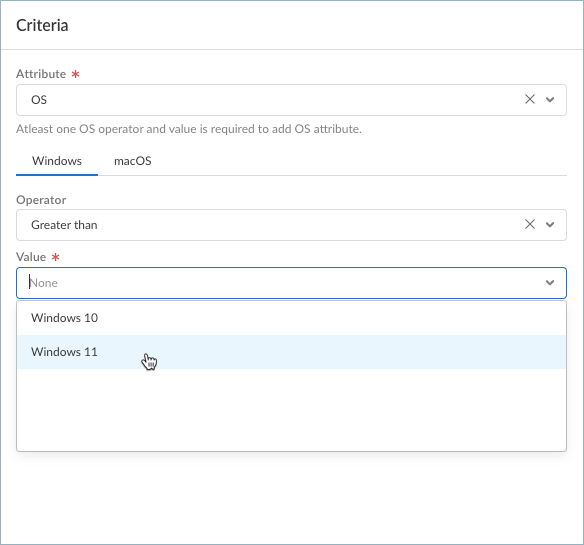This screenshot has height=545, width=584.
Task: Clear the Greater than operator
Action: tap(530, 224)
